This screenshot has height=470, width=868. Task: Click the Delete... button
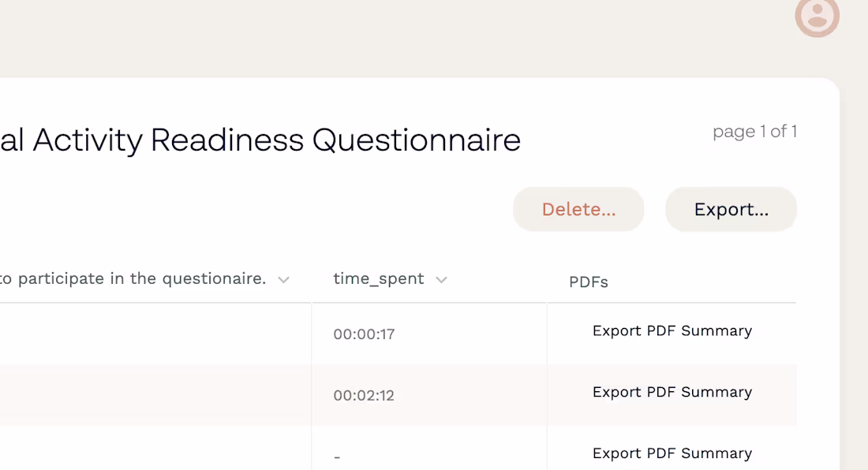(578, 209)
